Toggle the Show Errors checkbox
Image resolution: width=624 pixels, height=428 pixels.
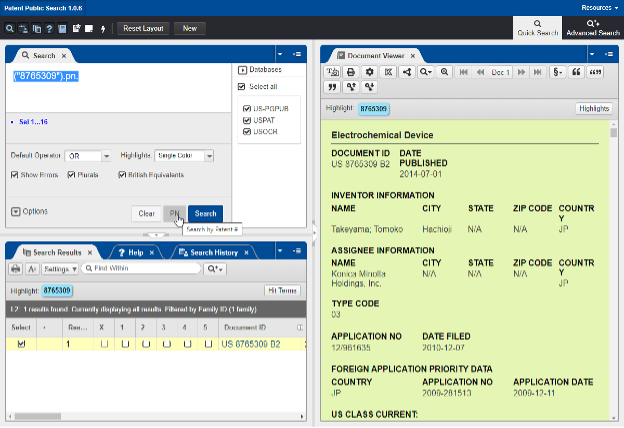pos(14,175)
